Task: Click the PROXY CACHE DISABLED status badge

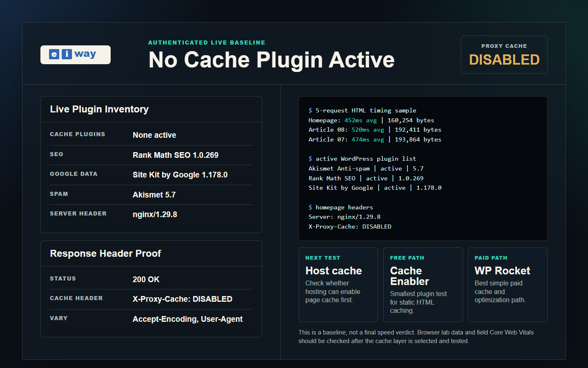Action: click(x=504, y=55)
